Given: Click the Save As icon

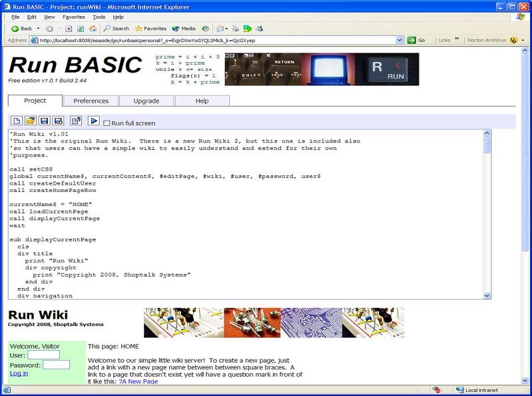Looking at the screenshot, I should tap(58, 121).
